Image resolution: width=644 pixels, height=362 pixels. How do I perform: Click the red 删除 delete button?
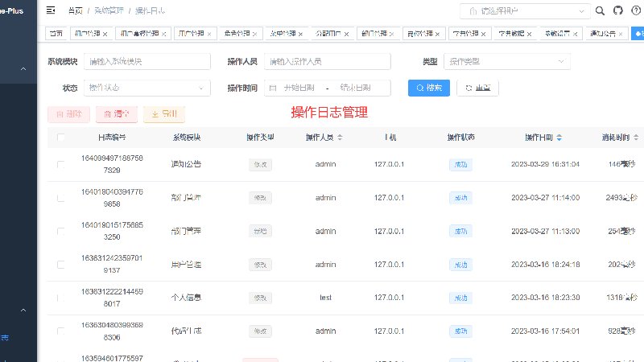(69, 114)
